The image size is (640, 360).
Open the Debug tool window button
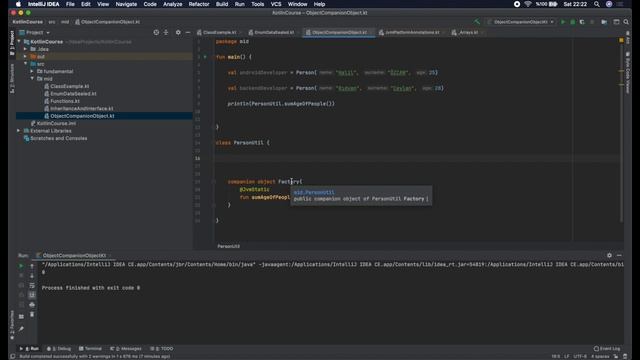pyautogui.click(x=59, y=349)
